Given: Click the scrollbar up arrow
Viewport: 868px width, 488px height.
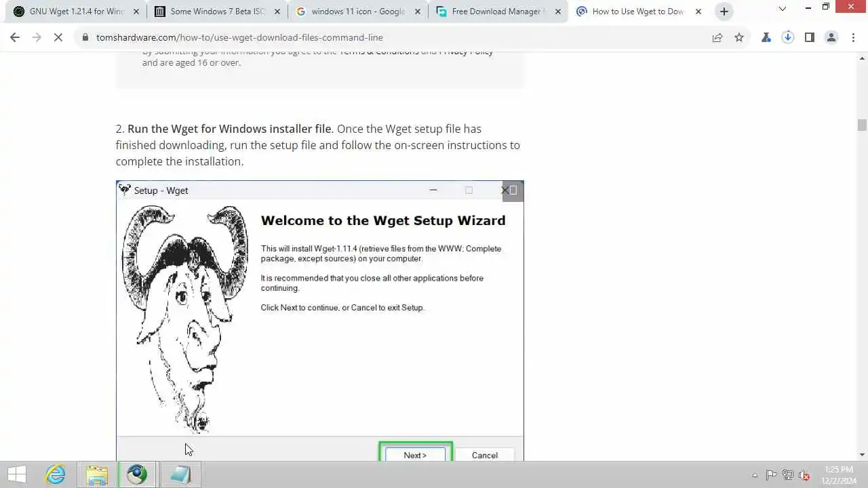Looking at the screenshot, I should (x=862, y=58).
